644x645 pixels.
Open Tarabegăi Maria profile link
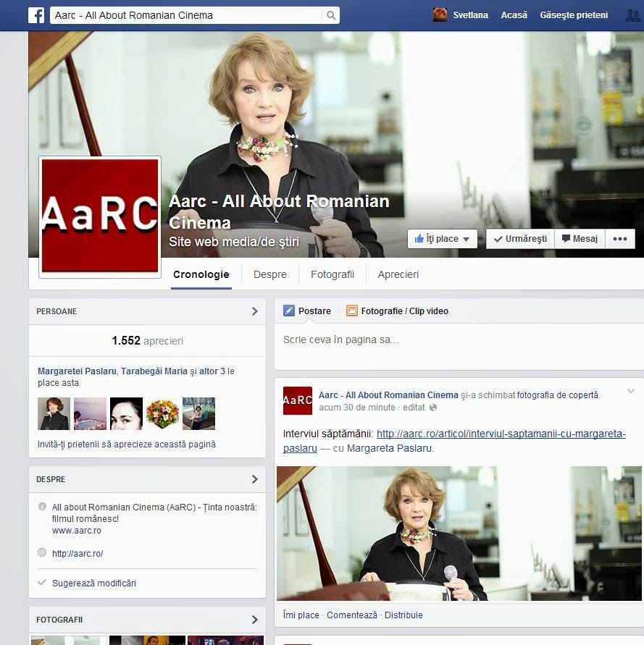154,371
